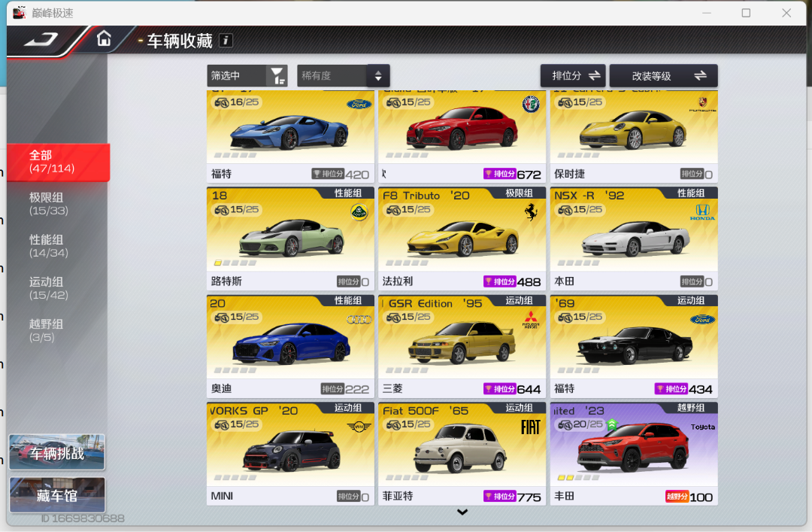The image size is (812, 532).
Task: Click the 排位分 644 trophy badge
Action: pyautogui.click(x=500, y=389)
